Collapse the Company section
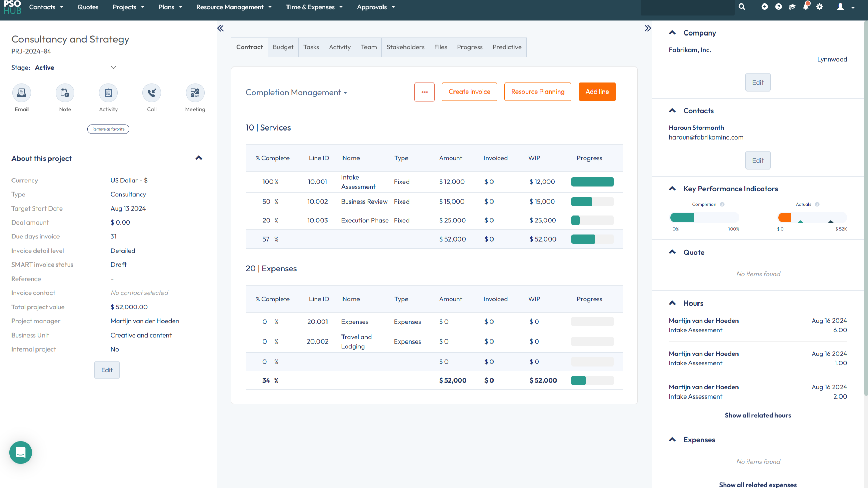868x488 pixels. (x=672, y=32)
